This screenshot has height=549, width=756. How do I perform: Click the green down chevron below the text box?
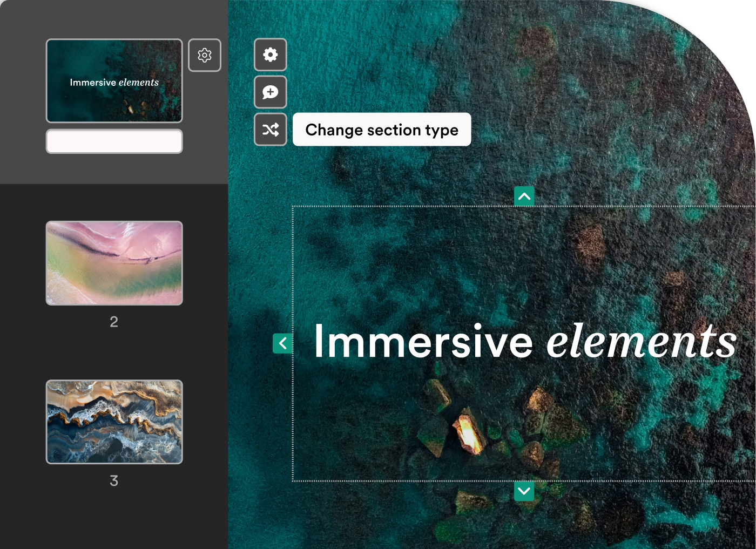524,491
